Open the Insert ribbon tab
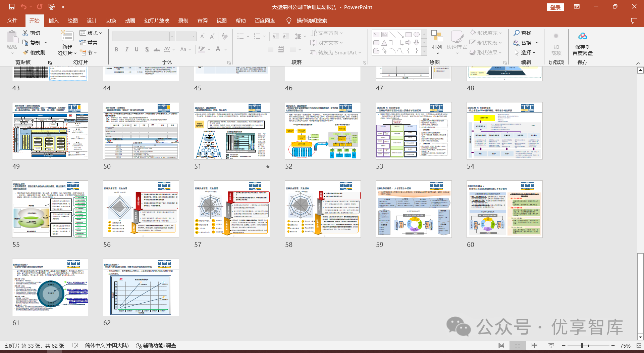The width and height of the screenshot is (644, 353). pos(53,21)
